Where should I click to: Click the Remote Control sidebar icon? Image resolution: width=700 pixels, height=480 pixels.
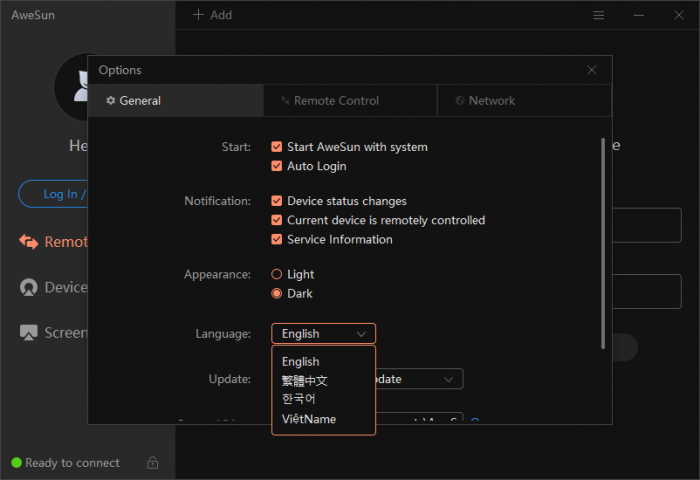pos(28,242)
